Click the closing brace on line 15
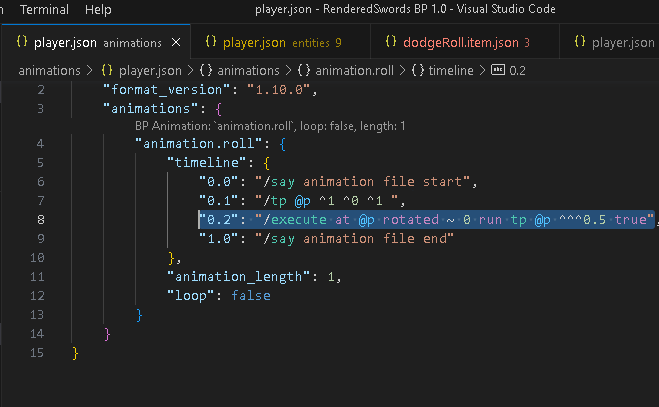The image size is (659, 407). [75, 353]
